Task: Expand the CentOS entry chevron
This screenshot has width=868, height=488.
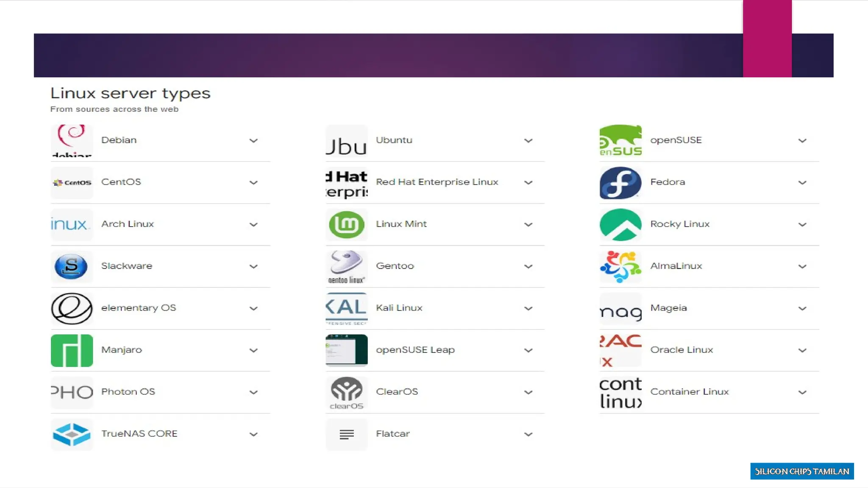Action: click(x=253, y=183)
